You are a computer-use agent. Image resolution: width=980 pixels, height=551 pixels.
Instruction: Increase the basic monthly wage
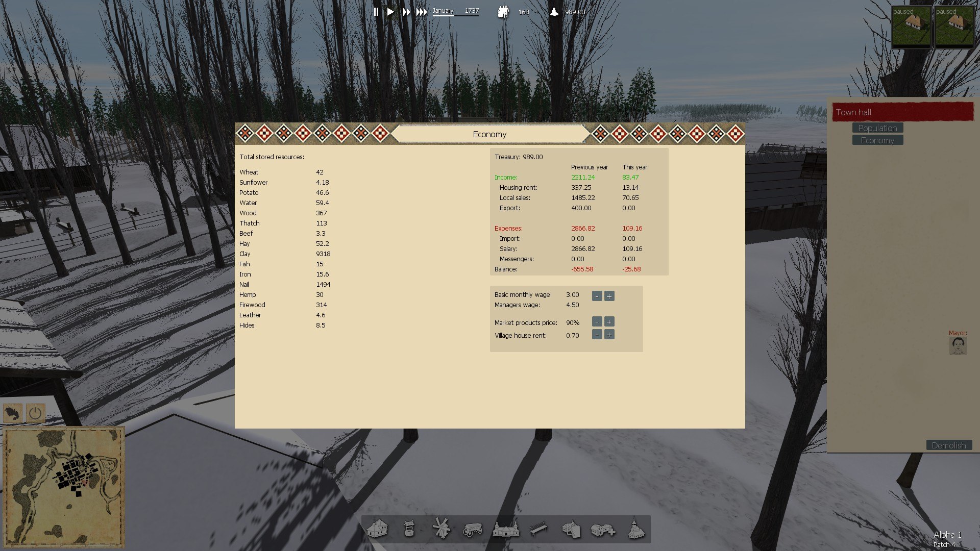(609, 296)
